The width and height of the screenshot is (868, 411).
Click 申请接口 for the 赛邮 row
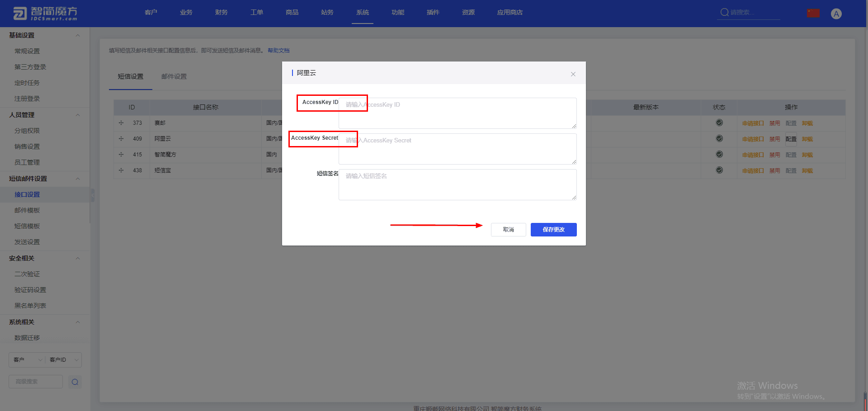(753, 123)
